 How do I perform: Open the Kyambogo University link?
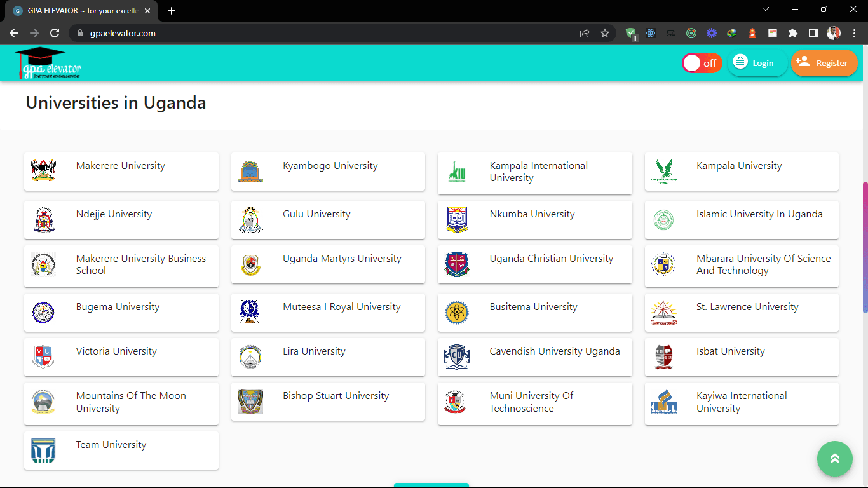330,166
